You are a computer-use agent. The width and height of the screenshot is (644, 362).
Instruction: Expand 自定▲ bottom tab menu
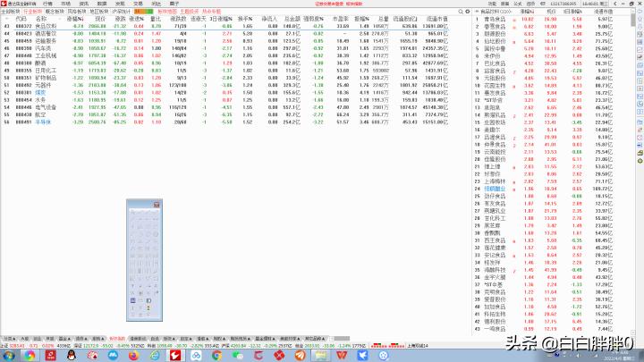coord(185,339)
